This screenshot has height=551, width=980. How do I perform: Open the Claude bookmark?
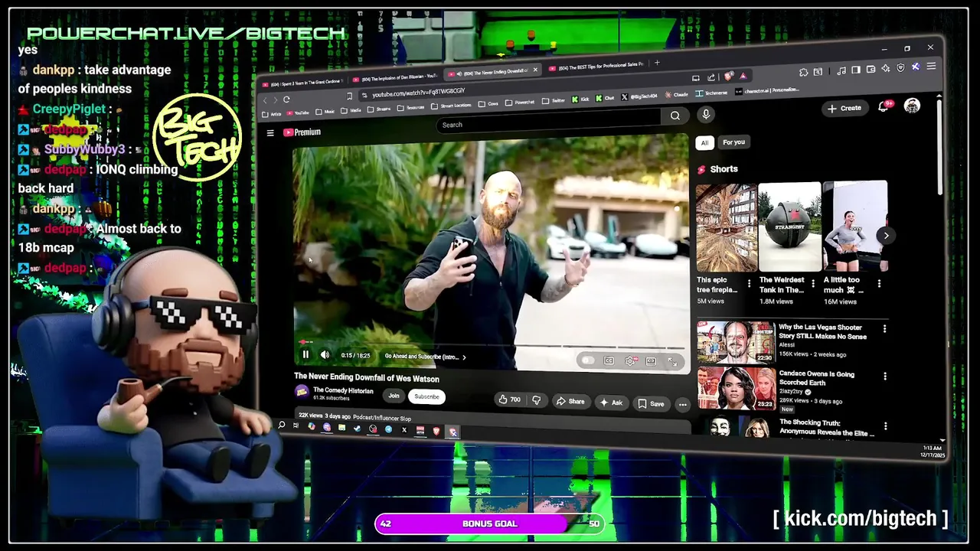pos(675,95)
